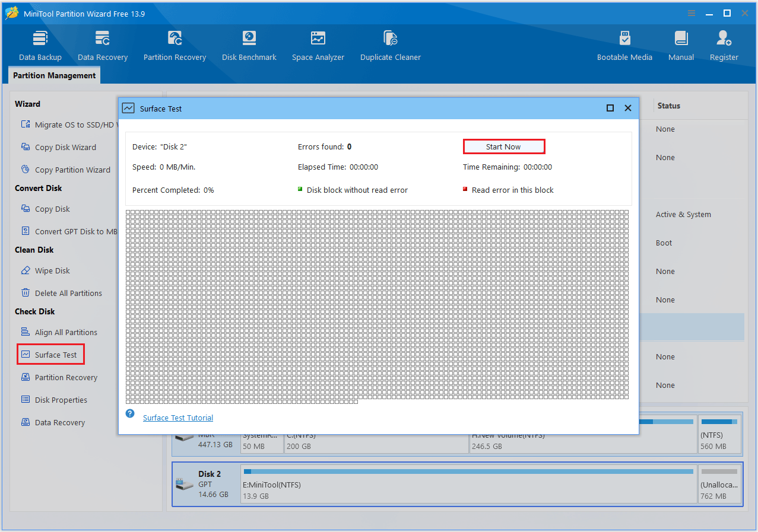Open the Surface Test Tutorial link

pyautogui.click(x=178, y=418)
